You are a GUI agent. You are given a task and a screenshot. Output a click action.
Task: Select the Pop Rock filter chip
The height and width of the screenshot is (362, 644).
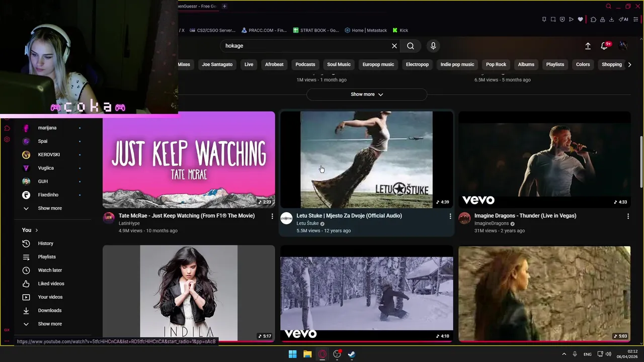pyautogui.click(x=496, y=64)
